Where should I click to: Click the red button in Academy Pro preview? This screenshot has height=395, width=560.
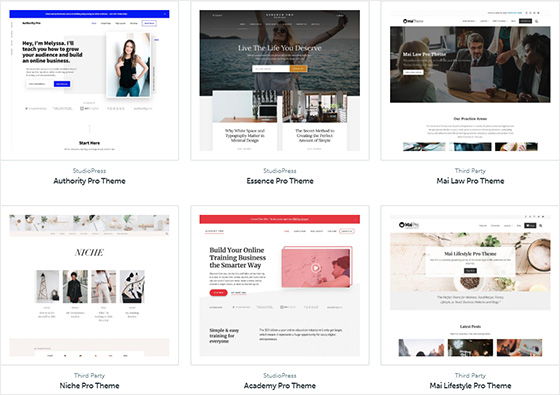[218, 292]
